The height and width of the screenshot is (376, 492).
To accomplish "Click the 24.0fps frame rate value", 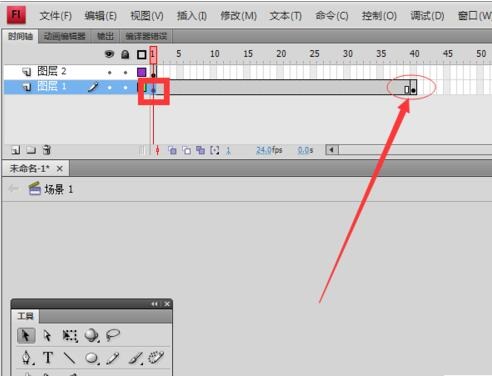I will pos(269,150).
